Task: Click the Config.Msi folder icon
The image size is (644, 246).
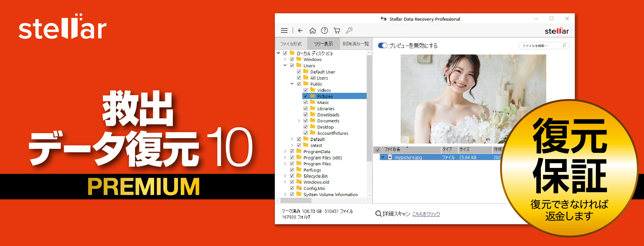Action: click(x=299, y=188)
